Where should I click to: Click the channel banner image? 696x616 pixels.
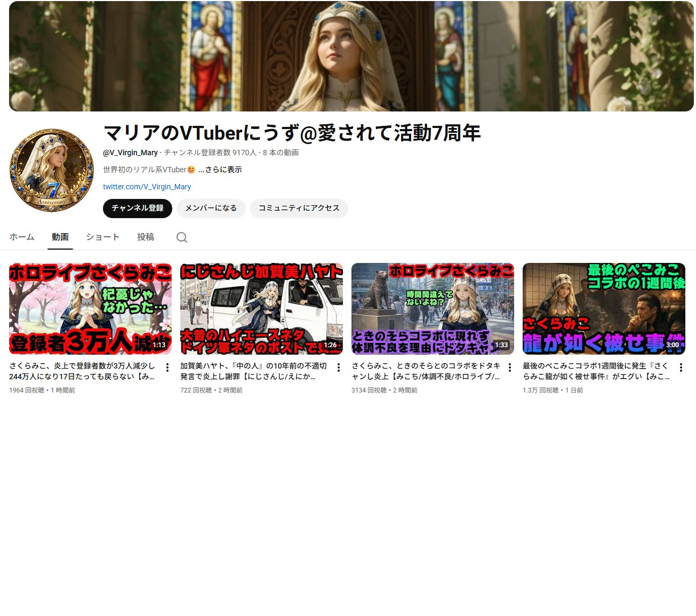click(351, 56)
